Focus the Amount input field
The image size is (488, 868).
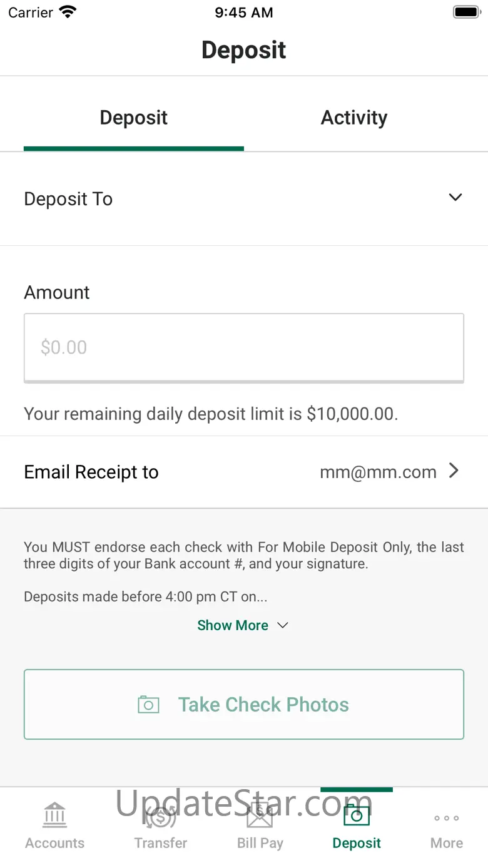244,347
